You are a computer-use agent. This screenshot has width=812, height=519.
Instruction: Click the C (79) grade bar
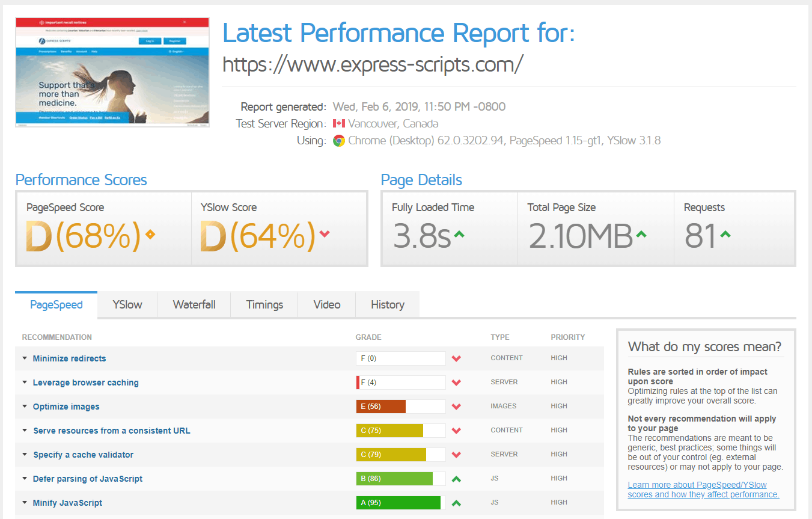401,455
